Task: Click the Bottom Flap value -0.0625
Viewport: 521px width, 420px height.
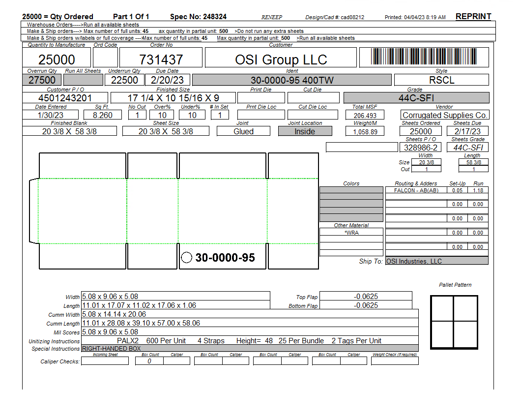Action: coord(366,305)
